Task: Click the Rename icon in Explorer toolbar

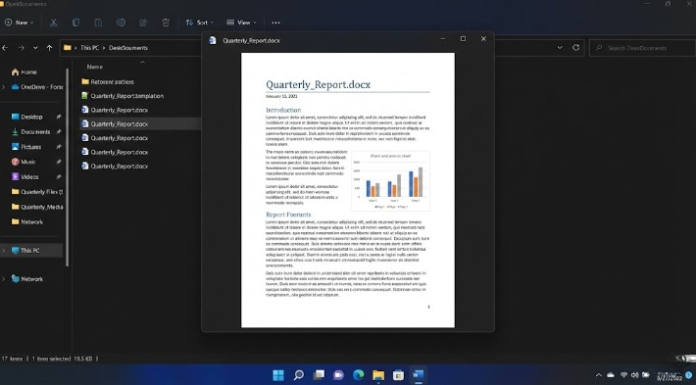Action: point(121,23)
